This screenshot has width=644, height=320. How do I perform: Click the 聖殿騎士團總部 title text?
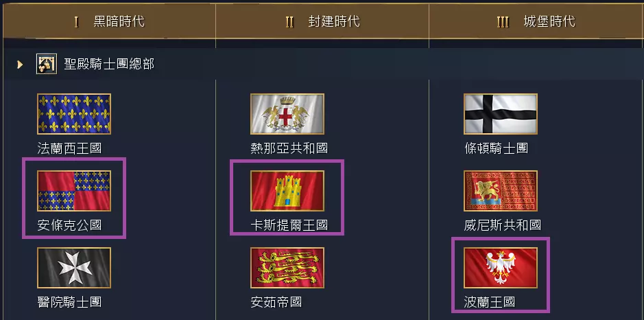point(109,64)
